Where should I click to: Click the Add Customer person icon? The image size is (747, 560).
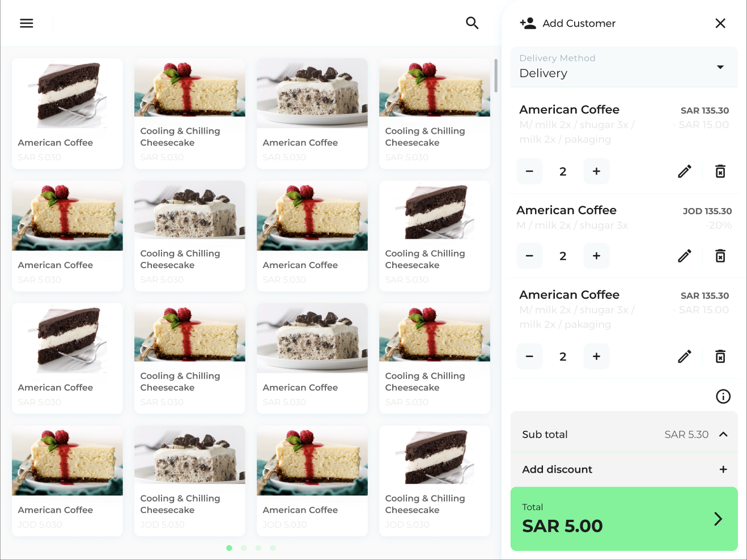point(528,23)
